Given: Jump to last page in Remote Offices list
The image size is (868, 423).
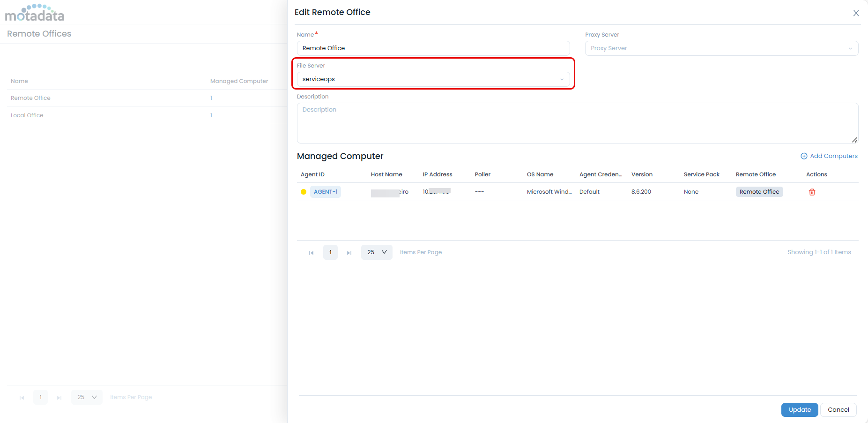Looking at the screenshot, I should (59, 398).
